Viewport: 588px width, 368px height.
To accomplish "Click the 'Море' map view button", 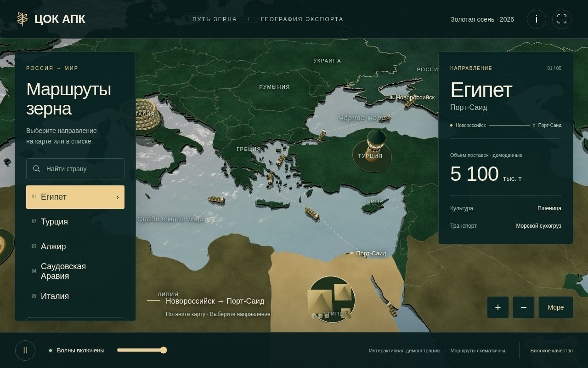I will click(555, 307).
